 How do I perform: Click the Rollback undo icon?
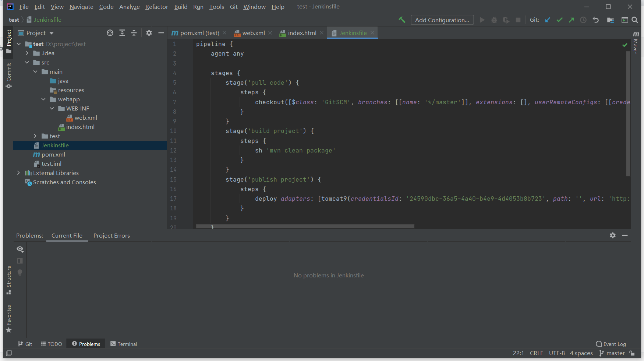(x=595, y=20)
